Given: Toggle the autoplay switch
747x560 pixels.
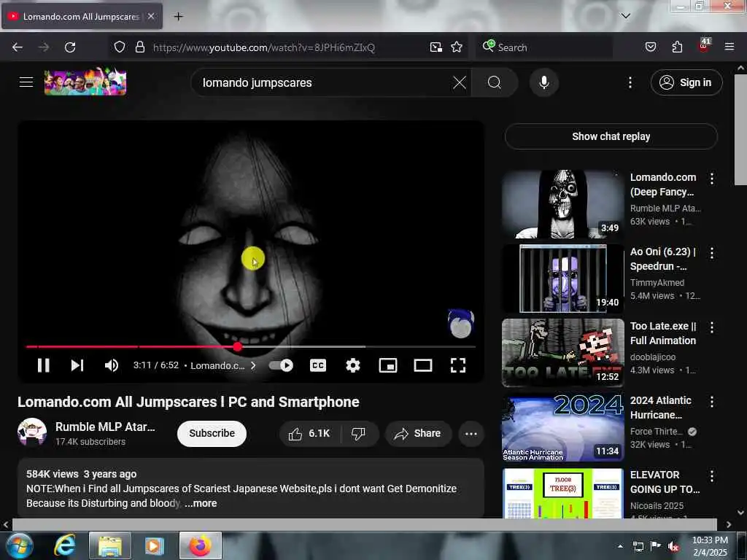Looking at the screenshot, I should (281, 365).
